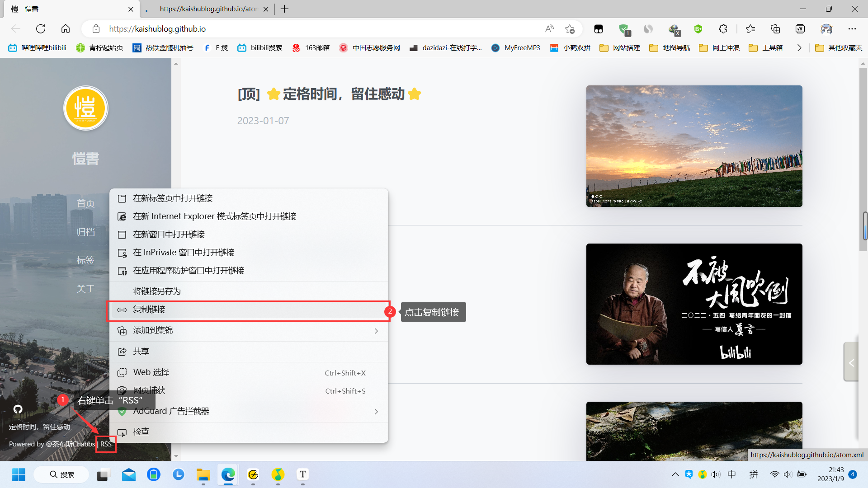Add page to favorites star icon
The height and width of the screenshot is (488, 868).
(570, 29)
